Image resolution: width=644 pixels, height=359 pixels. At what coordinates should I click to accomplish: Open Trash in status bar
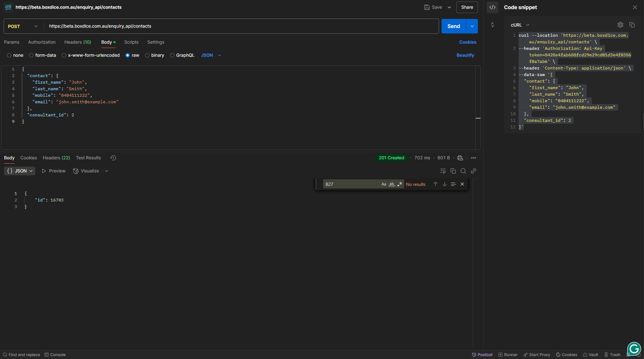(612, 355)
